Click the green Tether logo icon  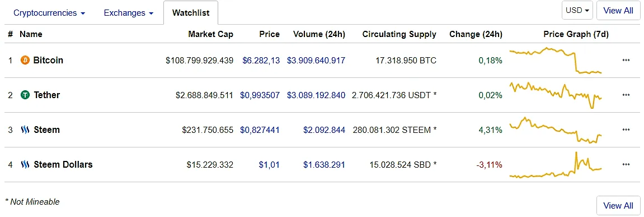[x=25, y=95]
